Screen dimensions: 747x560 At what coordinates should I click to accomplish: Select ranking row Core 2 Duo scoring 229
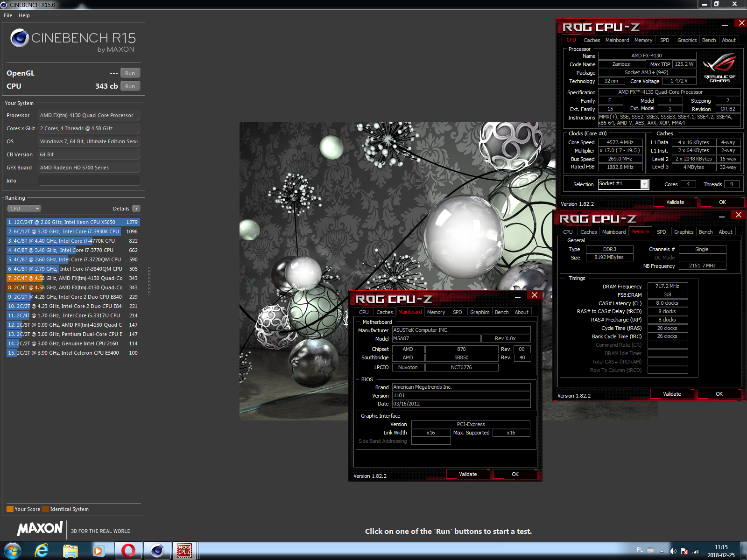pos(73,297)
